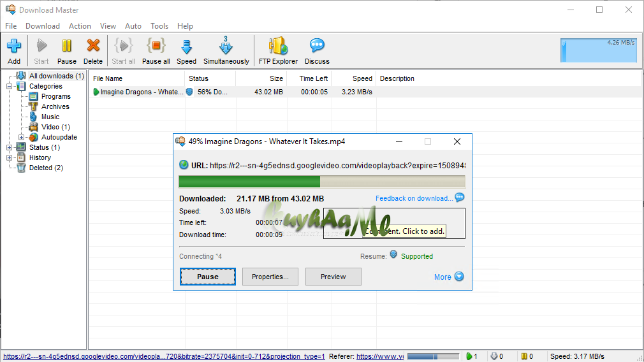Pause the download via the toolbar Pause icon
This screenshot has width=644, height=362.
[x=66, y=46]
